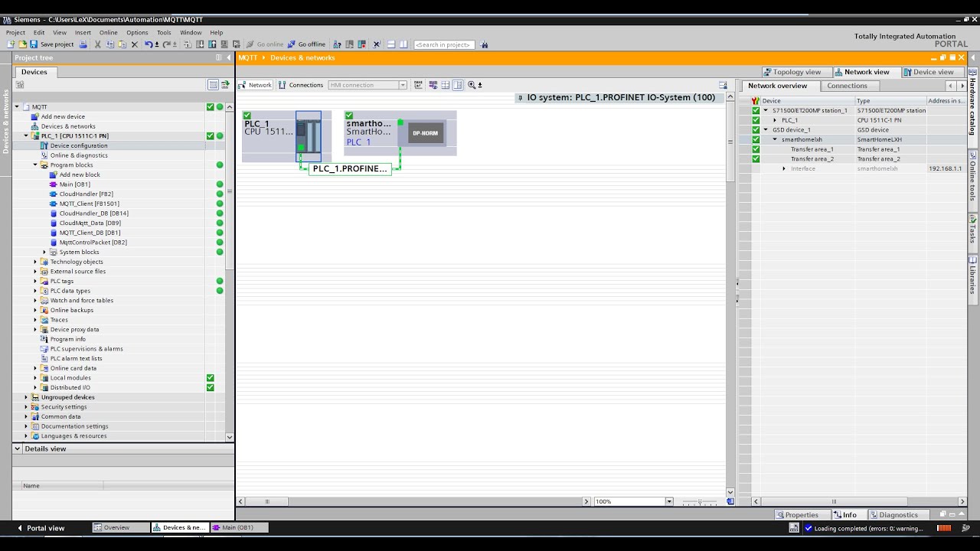This screenshot has width=980, height=551.
Task: Click the Split editor vertically icon
Action: tap(403, 44)
